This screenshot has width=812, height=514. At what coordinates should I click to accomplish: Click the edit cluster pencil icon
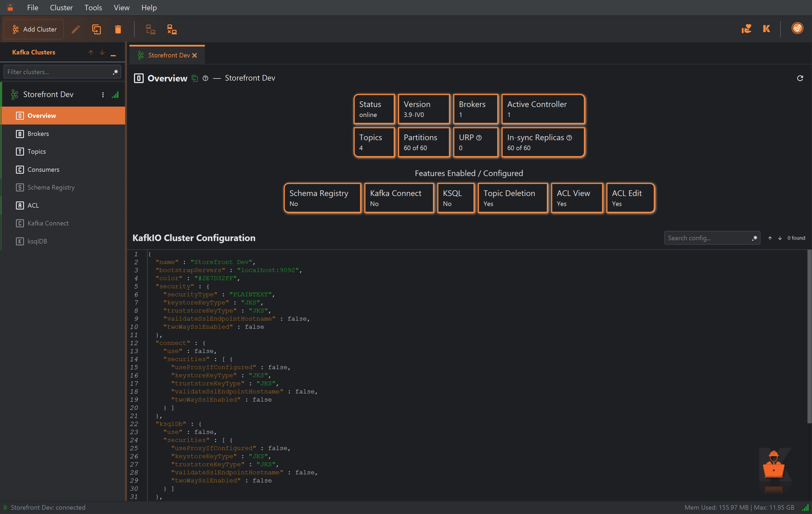click(x=75, y=29)
